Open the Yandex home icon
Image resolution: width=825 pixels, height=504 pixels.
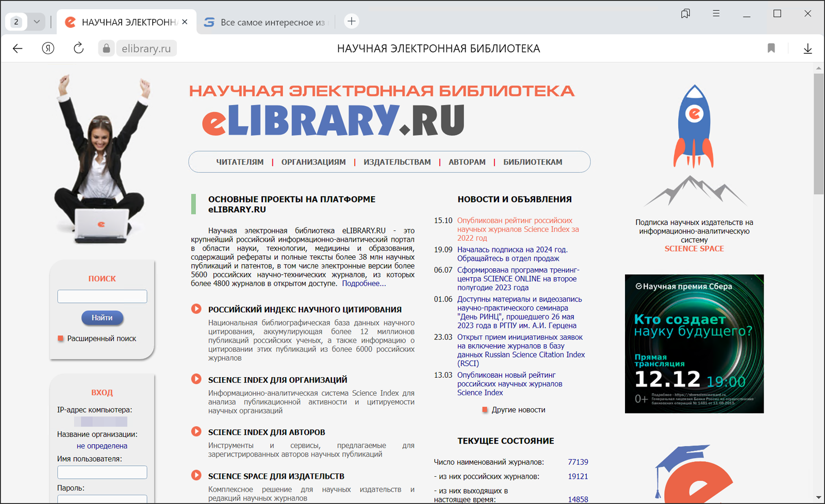pyautogui.click(x=48, y=48)
